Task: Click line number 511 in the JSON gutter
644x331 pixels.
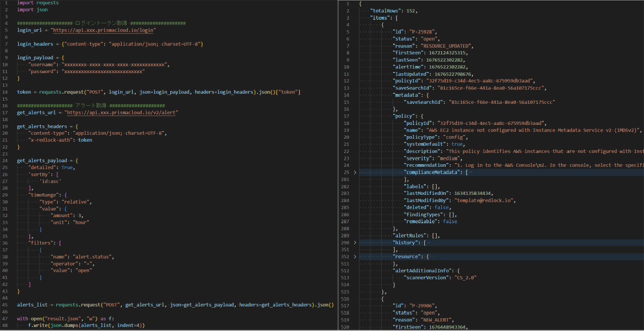Action: (344, 264)
